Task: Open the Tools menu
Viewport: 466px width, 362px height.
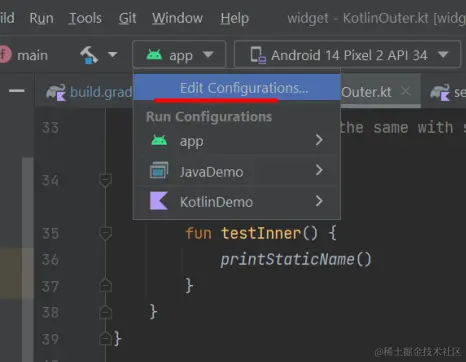Action: [x=85, y=18]
